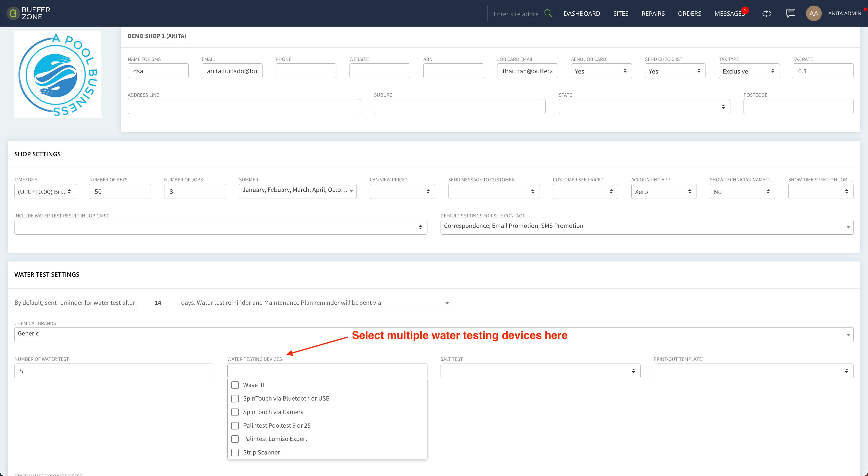
Task: Open the Repairs menu item
Action: 653,14
